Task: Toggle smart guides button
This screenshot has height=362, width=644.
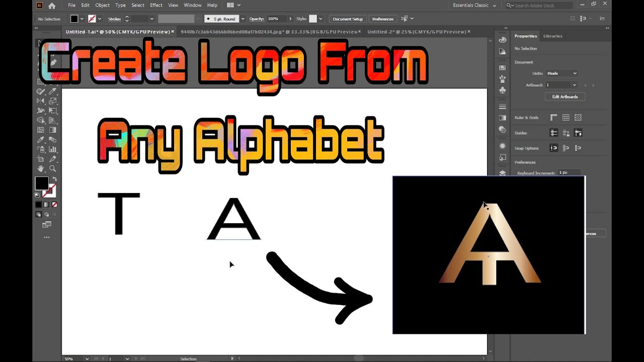Action: (578, 133)
